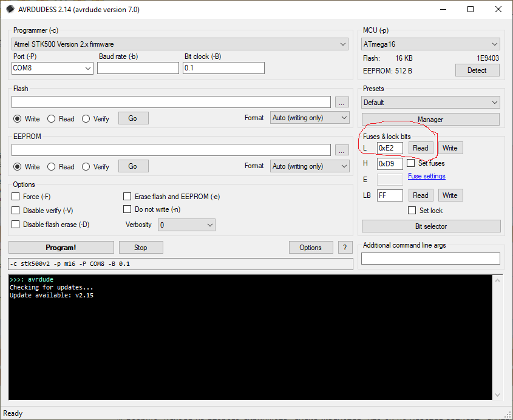Open help with the question mark button
Image resolution: width=513 pixels, height=420 pixels.
pyautogui.click(x=345, y=247)
